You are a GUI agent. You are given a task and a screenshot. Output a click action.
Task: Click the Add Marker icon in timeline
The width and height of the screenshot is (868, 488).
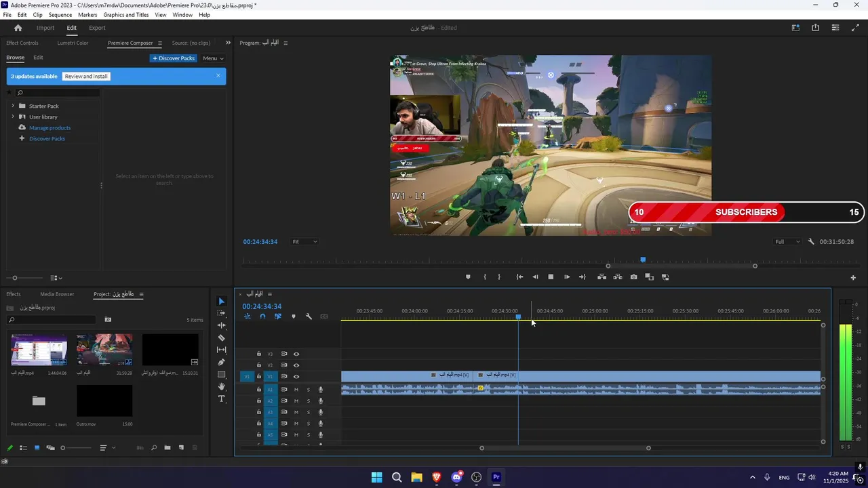(294, 317)
